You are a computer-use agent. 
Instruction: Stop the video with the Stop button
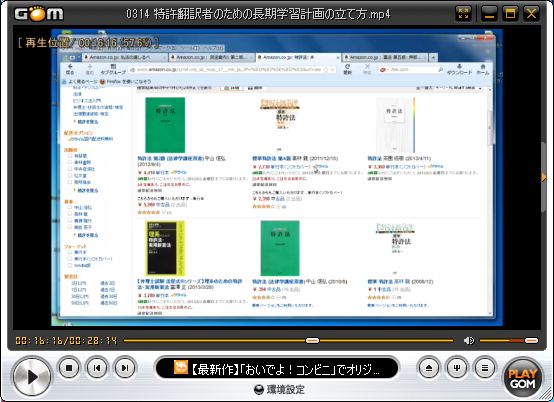point(69,368)
